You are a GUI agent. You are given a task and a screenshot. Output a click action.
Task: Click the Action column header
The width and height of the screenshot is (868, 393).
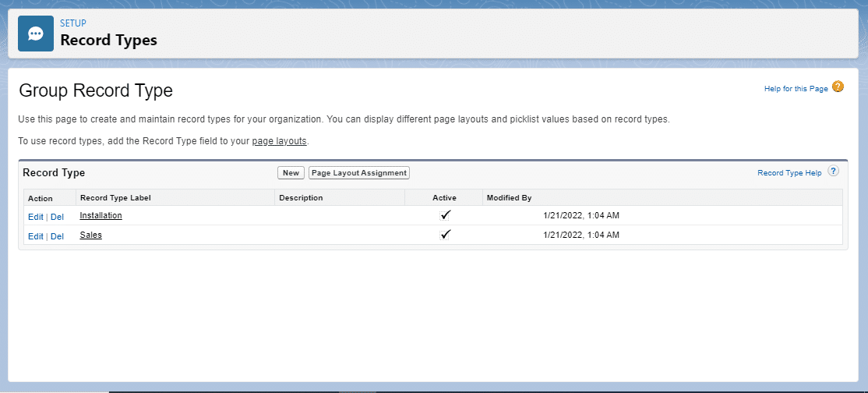[41, 198]
